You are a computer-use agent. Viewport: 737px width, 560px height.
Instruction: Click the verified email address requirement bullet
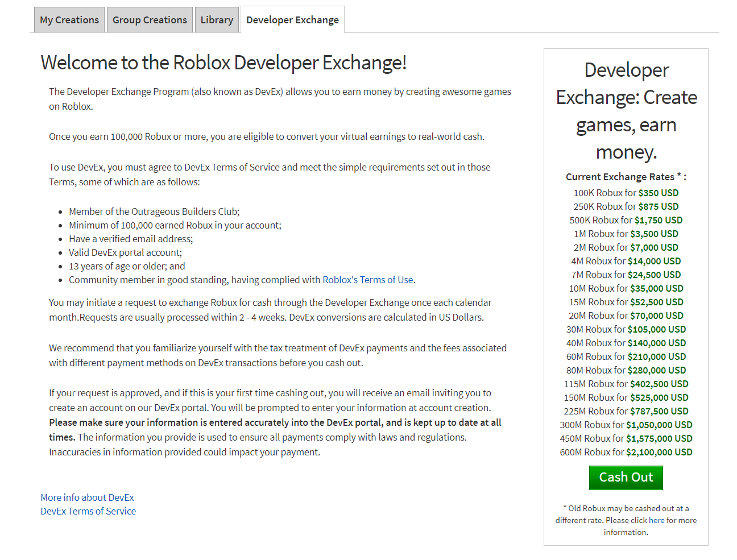(x=131, y=239)
